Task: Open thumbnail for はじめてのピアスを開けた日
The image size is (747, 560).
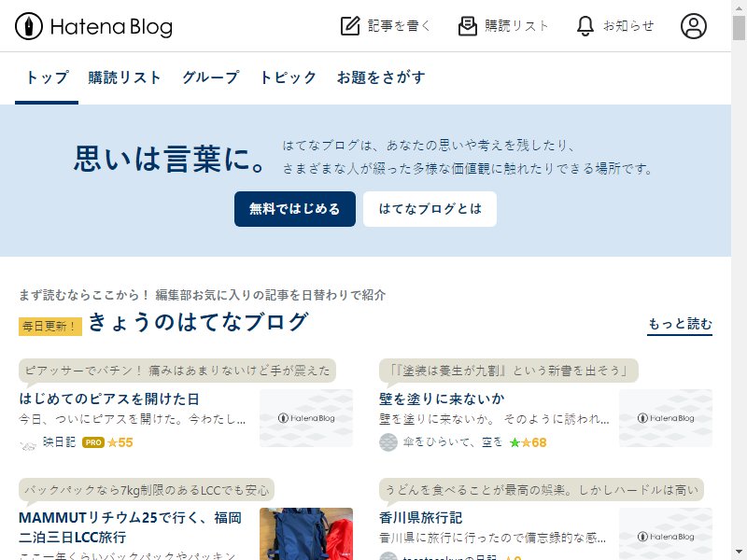Action: click(306, 418)
